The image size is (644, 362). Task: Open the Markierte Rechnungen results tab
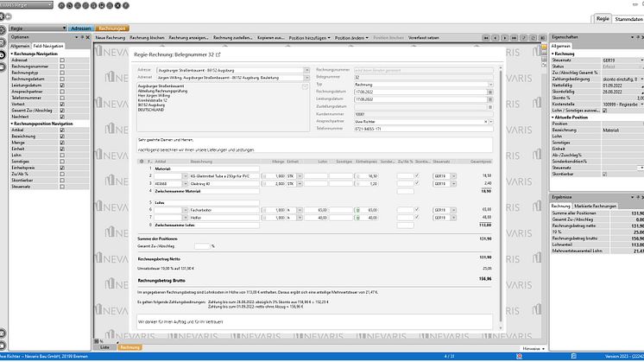[x=595, y=207]
